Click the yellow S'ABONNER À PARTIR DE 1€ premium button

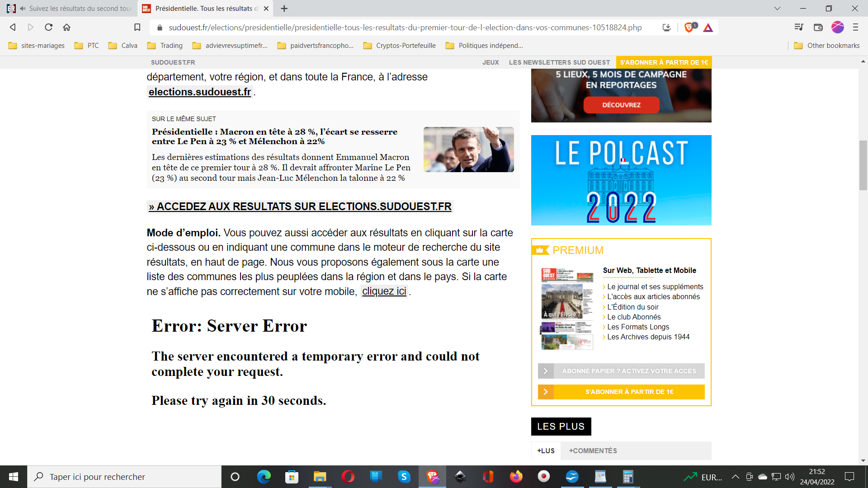point(621,392)
